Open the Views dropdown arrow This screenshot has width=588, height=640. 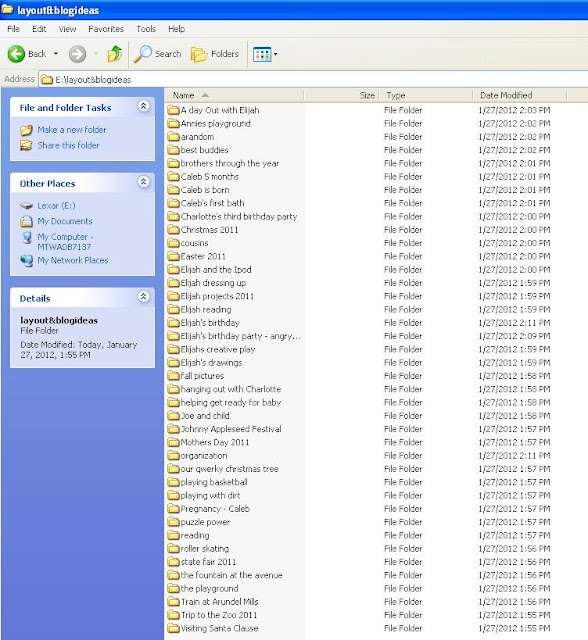pyautogui.click(x=275, y=54)
